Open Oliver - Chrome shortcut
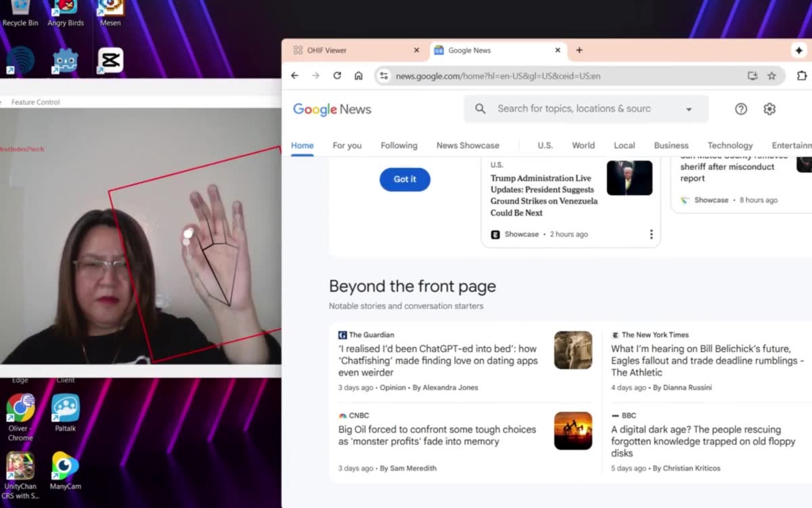 point(20,417)
